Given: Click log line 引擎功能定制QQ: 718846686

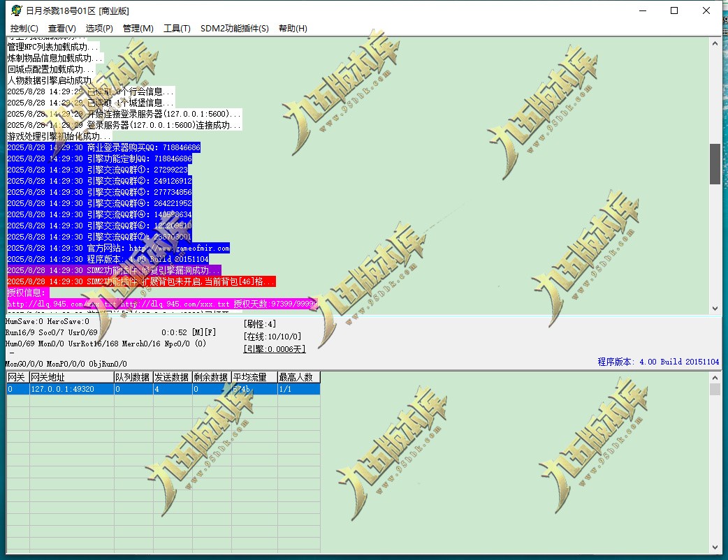Looking at the screenshot, I should point(99,159).
